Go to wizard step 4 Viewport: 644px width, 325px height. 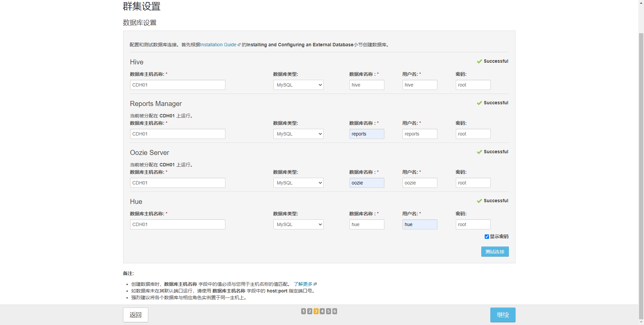click(322, 311)
